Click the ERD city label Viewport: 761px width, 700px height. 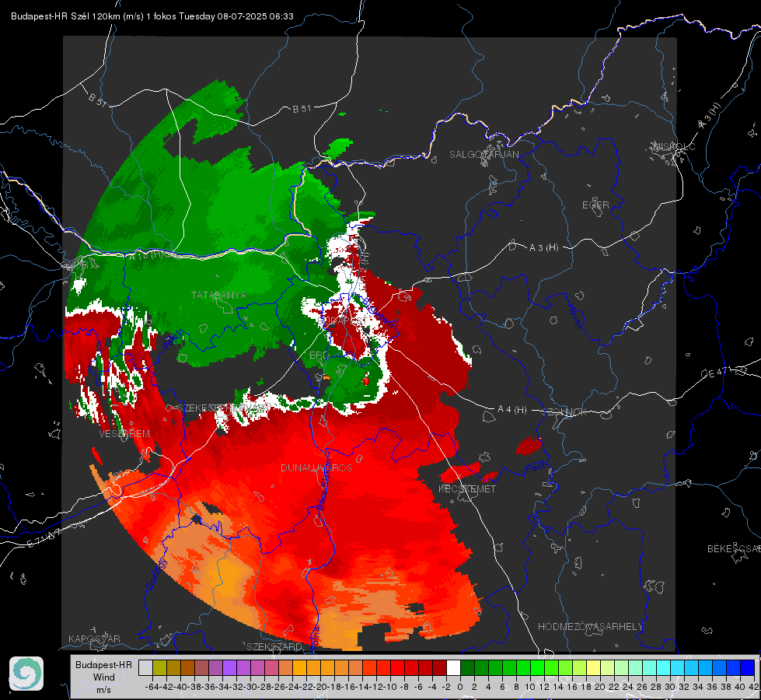319,355
